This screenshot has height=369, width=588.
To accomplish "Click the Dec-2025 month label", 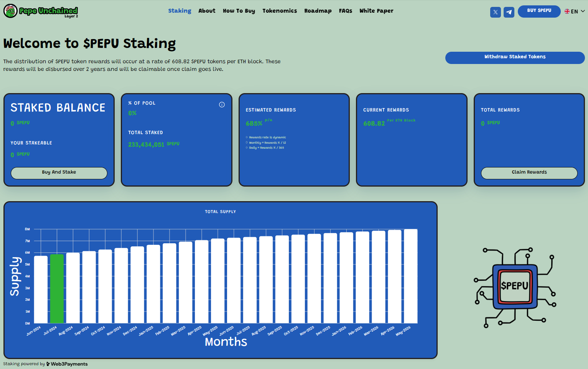I will (x=323, y=331).
